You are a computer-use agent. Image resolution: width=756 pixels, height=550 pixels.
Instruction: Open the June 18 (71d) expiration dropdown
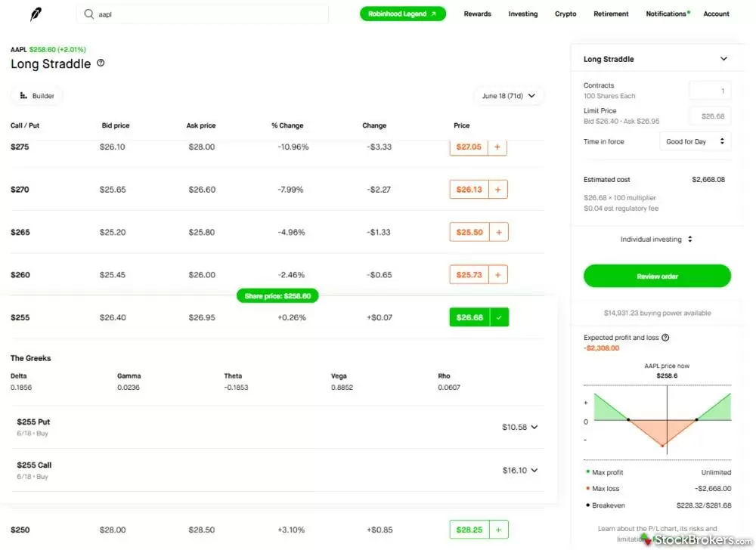[509, 96]
